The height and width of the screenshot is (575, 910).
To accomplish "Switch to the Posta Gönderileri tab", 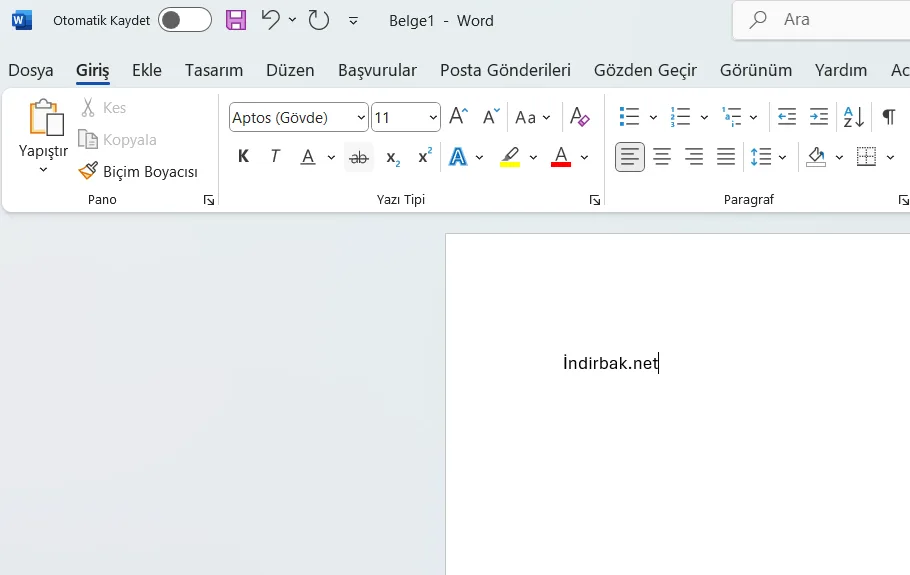I will pyautogui.click(x=505, y=70).
